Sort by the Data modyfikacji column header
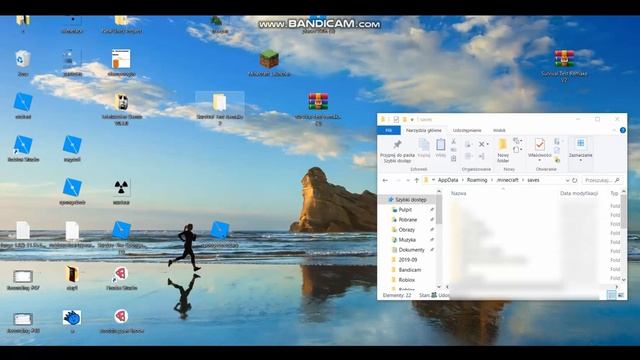Screen dimensions: 640x360 coord(579,193)
